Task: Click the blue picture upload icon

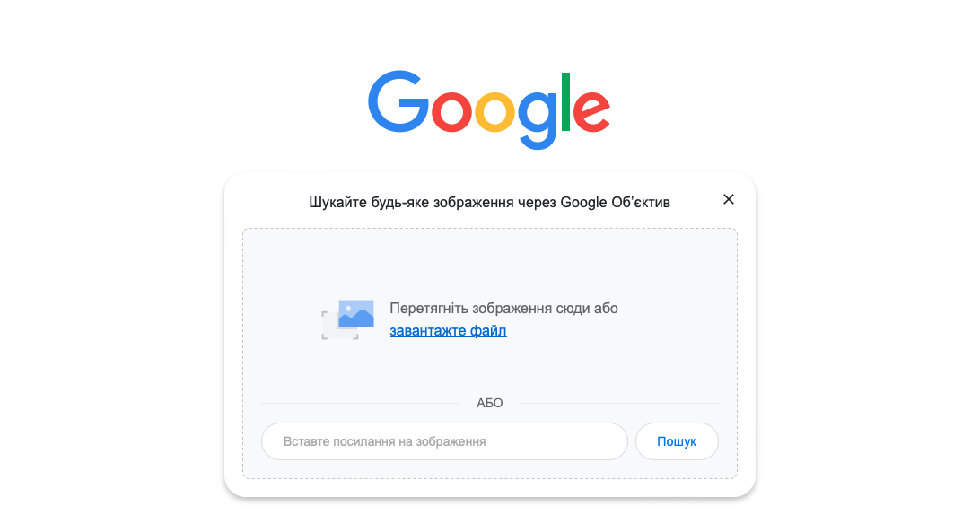Action: click(x=356, y=314)
